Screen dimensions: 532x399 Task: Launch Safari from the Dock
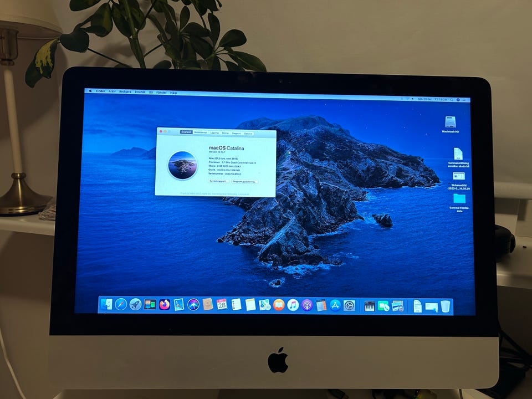121,304
